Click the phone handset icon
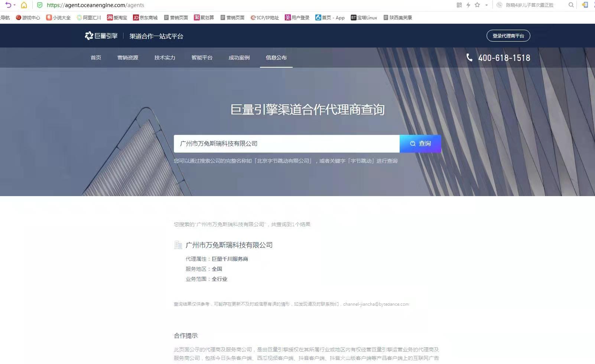Viewport: 595px width, 364px height. click(469, 57)
